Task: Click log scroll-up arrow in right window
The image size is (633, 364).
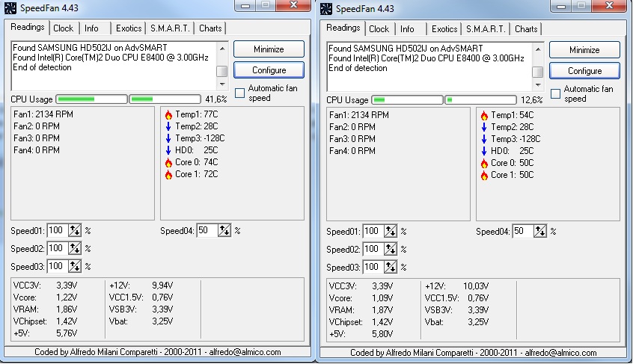Action: click(538, 49)
